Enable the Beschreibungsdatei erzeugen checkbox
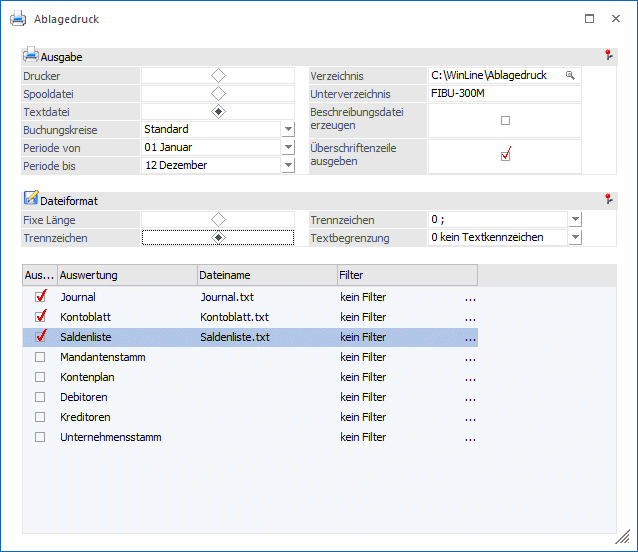The image size is (638, 552). 505,120
